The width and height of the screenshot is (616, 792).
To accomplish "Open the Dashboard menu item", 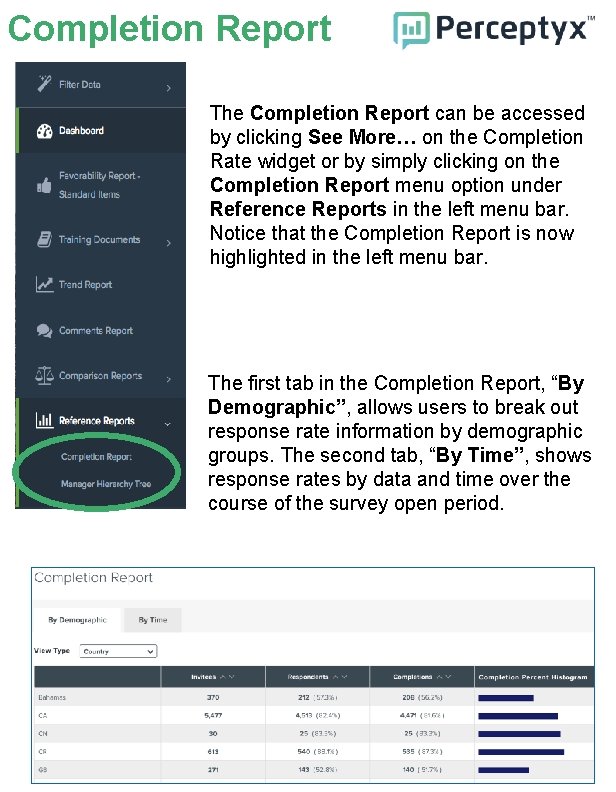I will [x=101, y=130].
